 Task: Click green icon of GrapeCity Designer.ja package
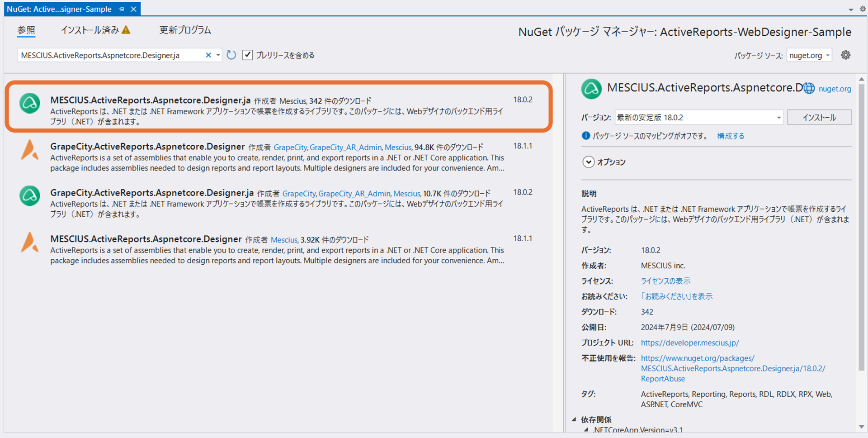(x=30, y=196)
